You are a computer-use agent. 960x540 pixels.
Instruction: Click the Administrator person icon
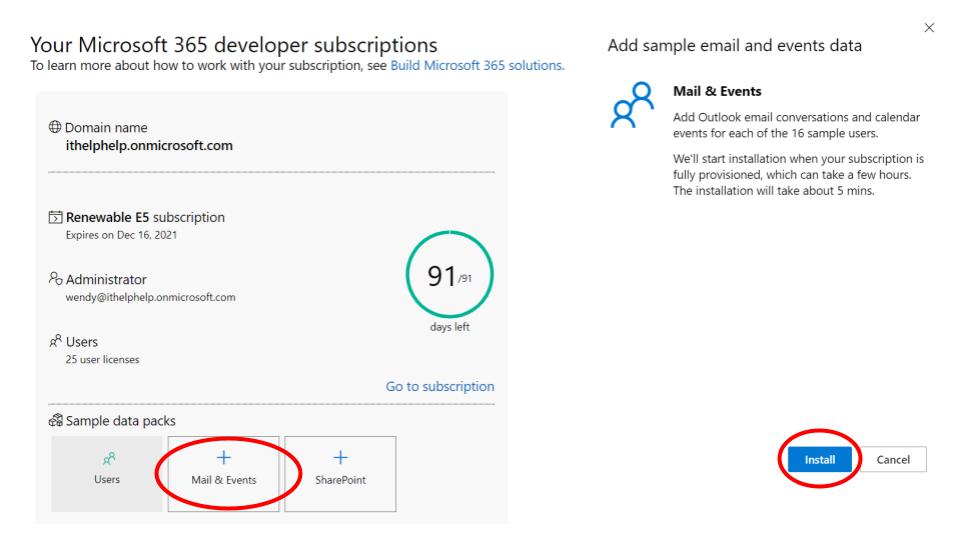pyautogui.click(x=55, y=279)
